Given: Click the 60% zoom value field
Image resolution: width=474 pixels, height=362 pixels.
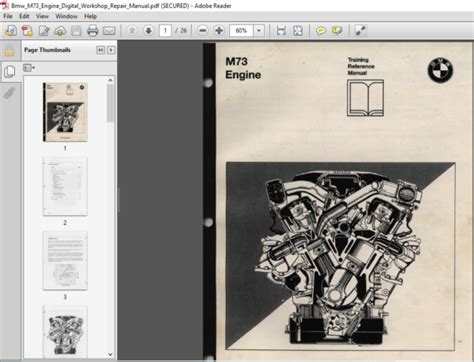Looking at the screenshot, I should pos(241,31).
